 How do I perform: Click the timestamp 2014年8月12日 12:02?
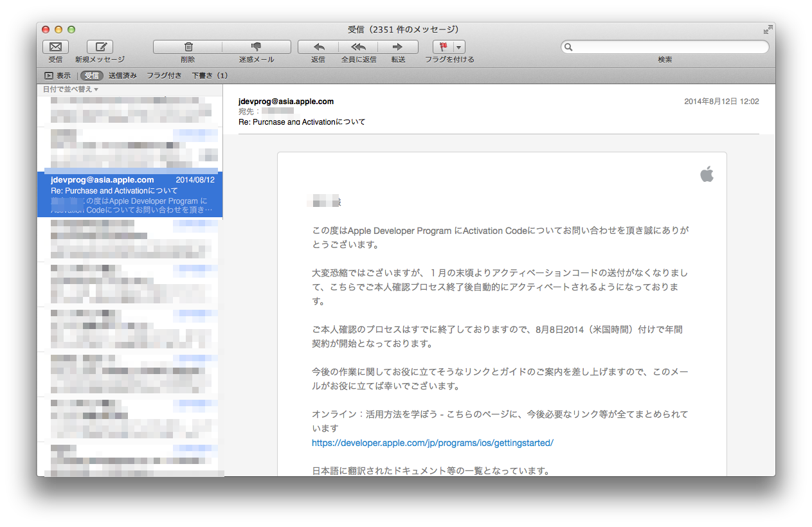coord(721,102)
